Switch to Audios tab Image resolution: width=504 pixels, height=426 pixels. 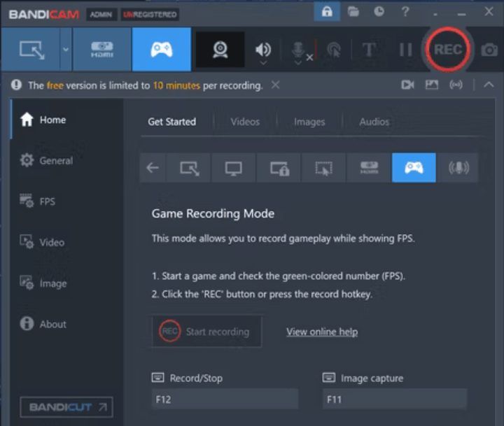coord(374,122)
